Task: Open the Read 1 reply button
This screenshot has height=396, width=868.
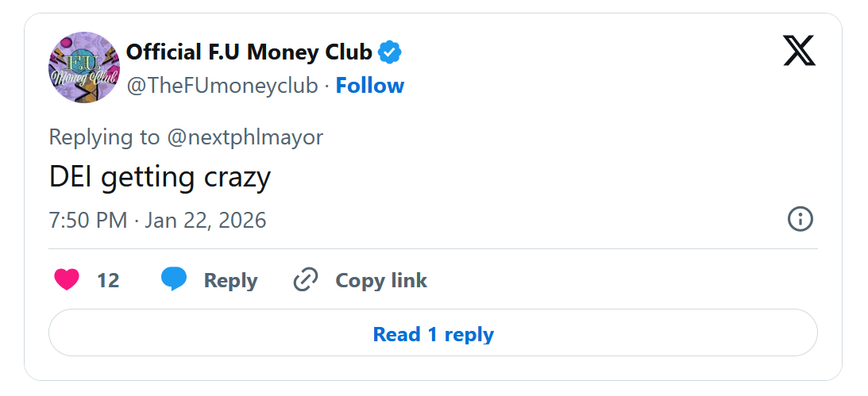Action: tap(433, 334)
